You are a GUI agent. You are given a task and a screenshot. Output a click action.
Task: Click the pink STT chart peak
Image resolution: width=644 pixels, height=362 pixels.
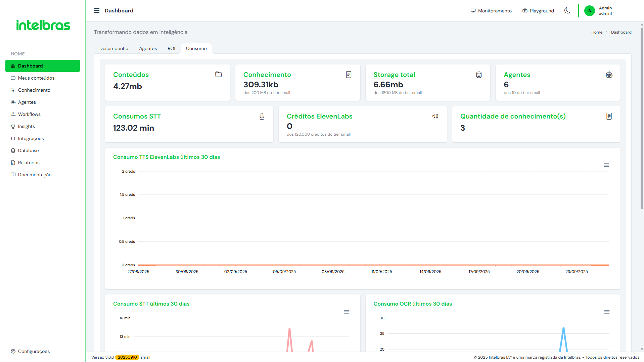289,329
